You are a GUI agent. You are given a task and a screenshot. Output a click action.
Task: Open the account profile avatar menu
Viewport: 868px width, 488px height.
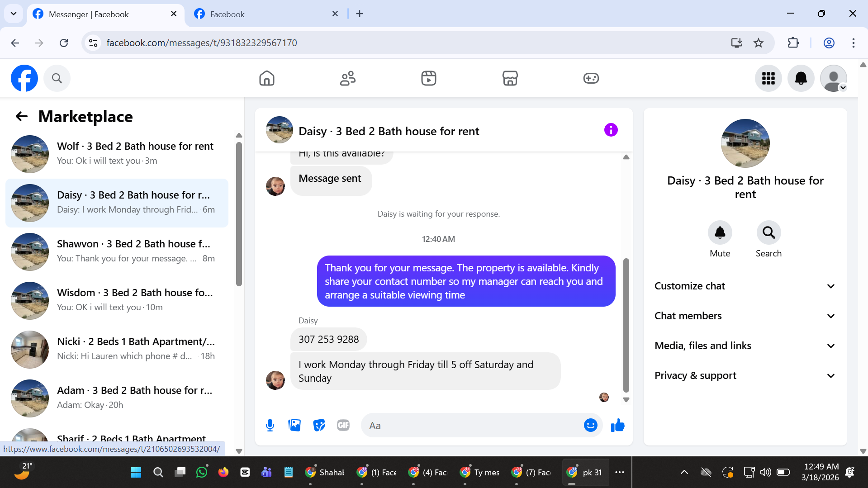click(834, 78)
